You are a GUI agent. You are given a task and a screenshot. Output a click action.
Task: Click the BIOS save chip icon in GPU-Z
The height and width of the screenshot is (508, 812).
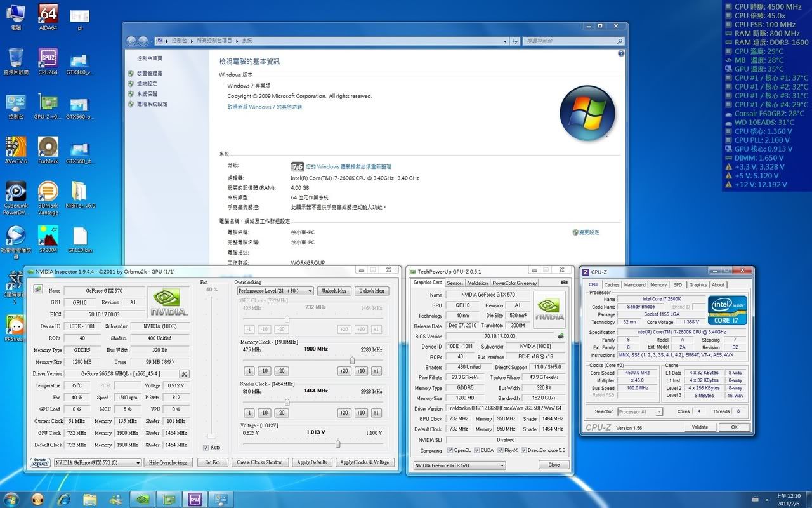(561, 336)
